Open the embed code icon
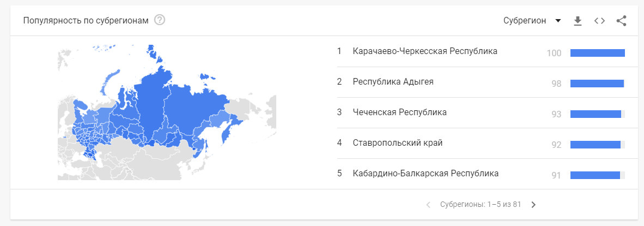Viewport: 644px width, 226px height. [x=600, y=21]
